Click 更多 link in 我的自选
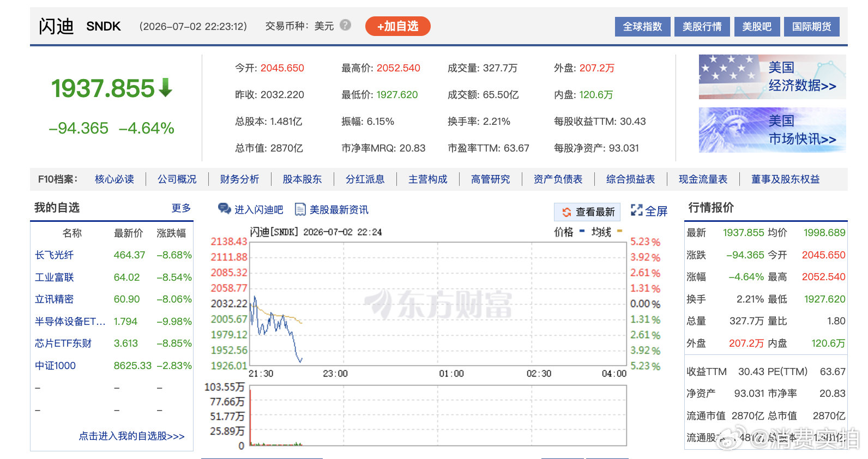Viewport: 868px width, 459px height. point(181,208)
